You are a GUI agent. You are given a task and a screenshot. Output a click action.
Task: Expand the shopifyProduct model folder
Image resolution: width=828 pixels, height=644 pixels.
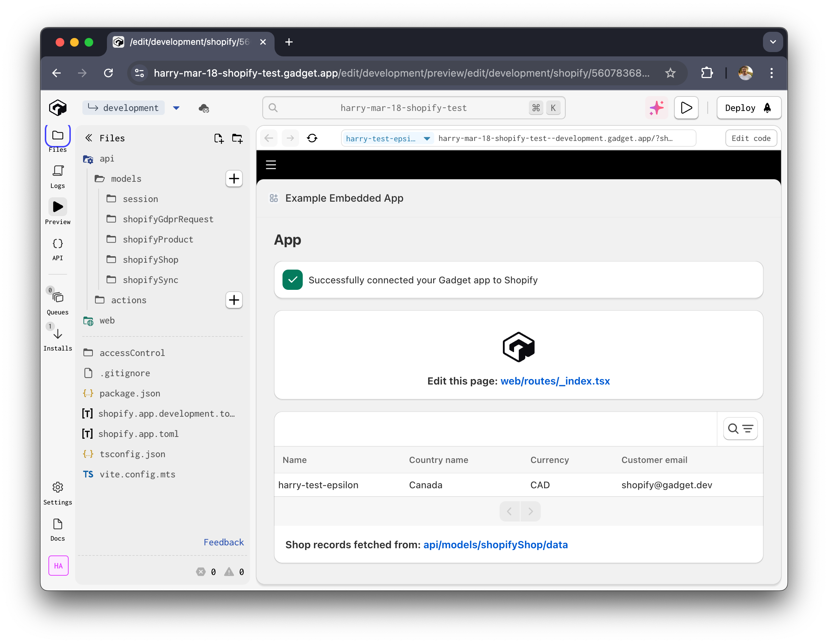[150, 239]
